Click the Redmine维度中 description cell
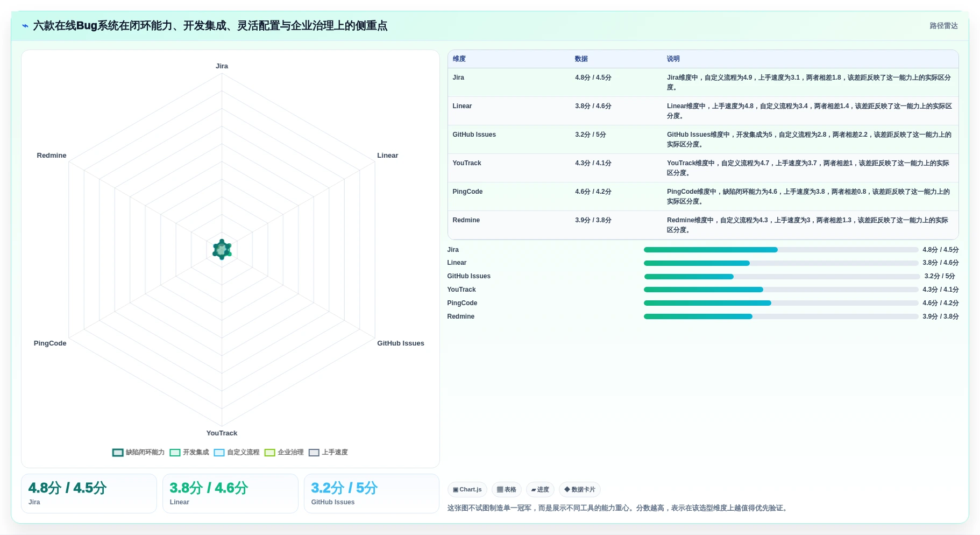The height and width of the screenshot is (535, 980). (809, 225)
